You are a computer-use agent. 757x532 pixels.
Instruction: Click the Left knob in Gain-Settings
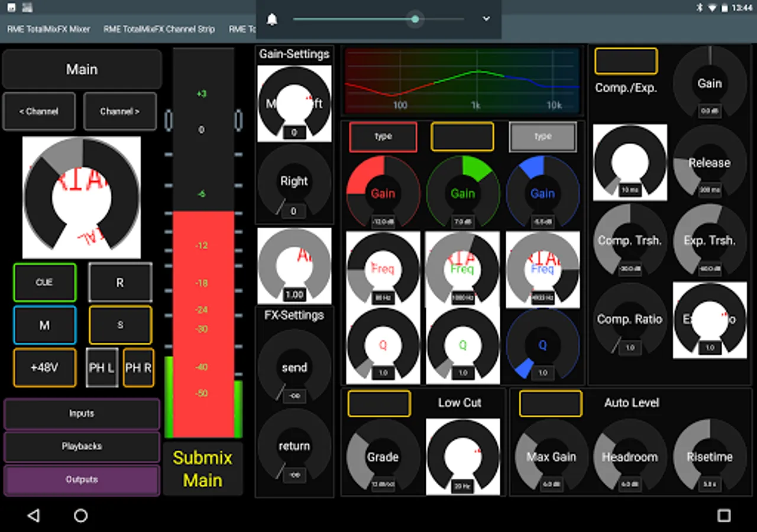click(295, 103)
